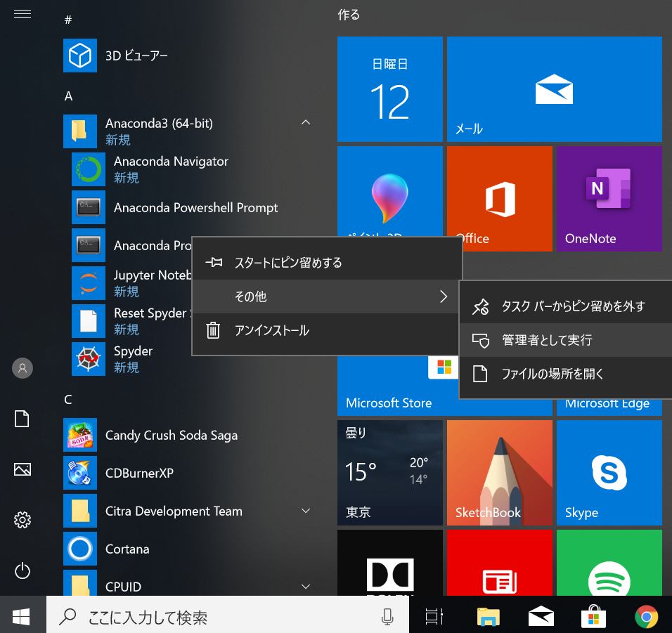The height and width of the screenshot is (633, 672).
Task: Click the Anaconda3 (64-bit) folder icon
Action: pos(79,131)
